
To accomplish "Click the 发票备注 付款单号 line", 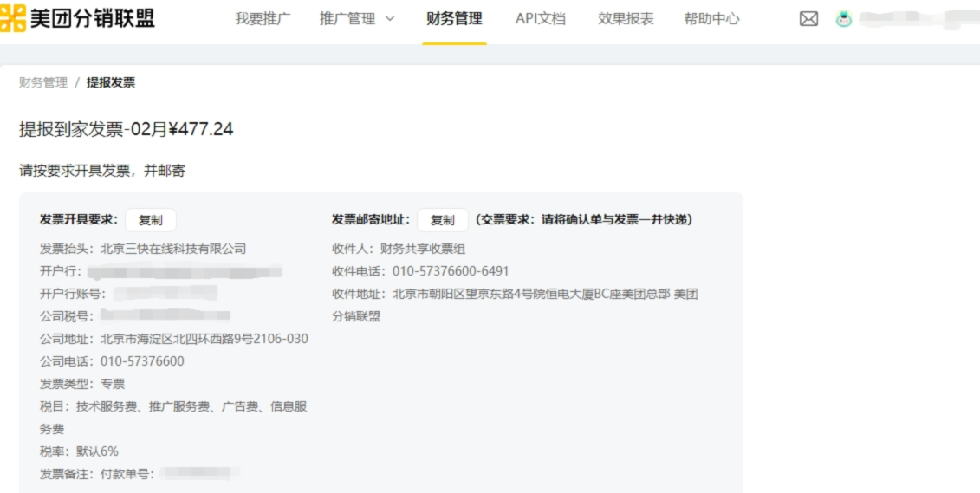I will [140, 474].
